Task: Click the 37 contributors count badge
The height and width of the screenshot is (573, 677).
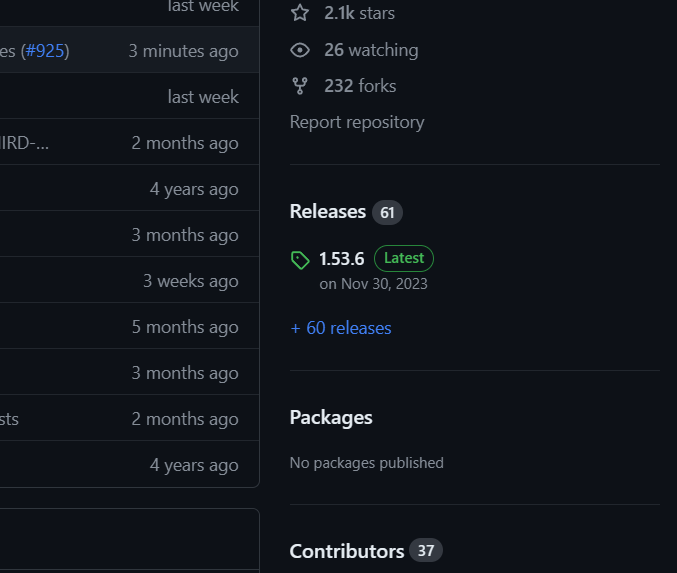Action: click(426, 551)
